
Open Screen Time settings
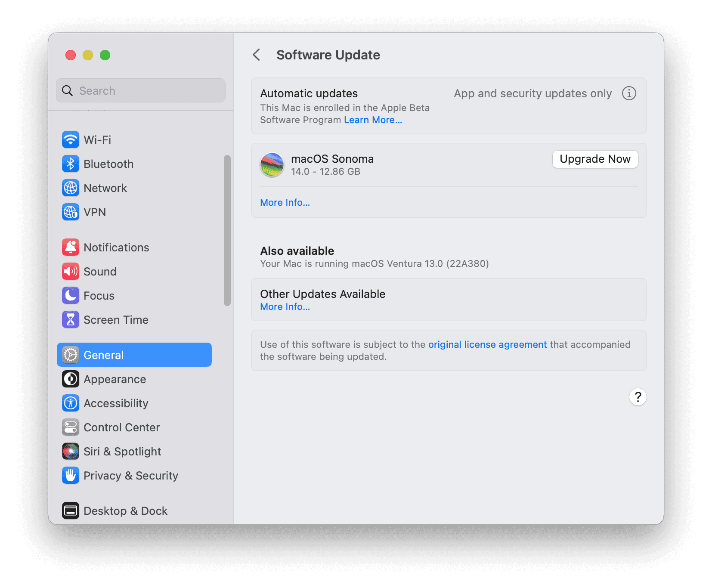(116, 320)
